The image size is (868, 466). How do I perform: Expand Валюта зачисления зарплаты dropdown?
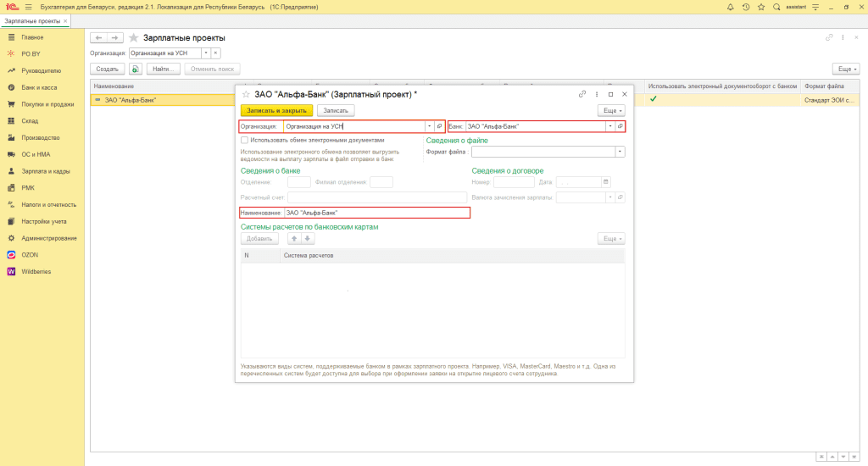tap(610, 197)
